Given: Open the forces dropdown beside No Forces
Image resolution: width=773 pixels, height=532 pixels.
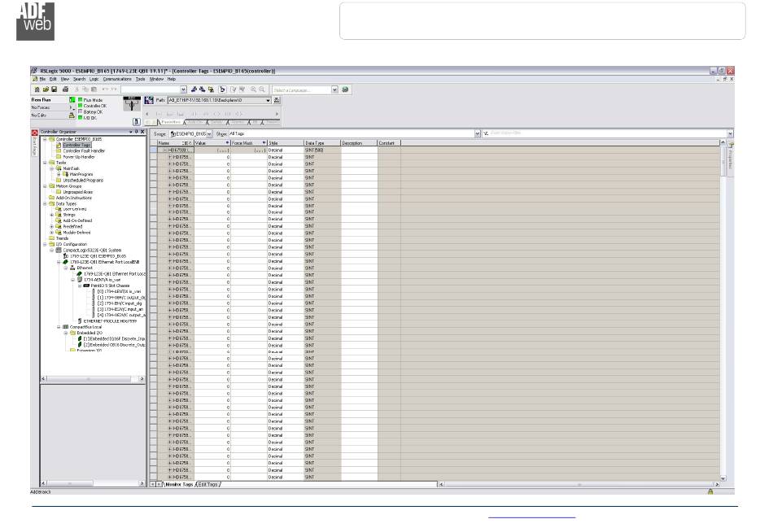Looking at the screenshot, I should pos(72,107).
